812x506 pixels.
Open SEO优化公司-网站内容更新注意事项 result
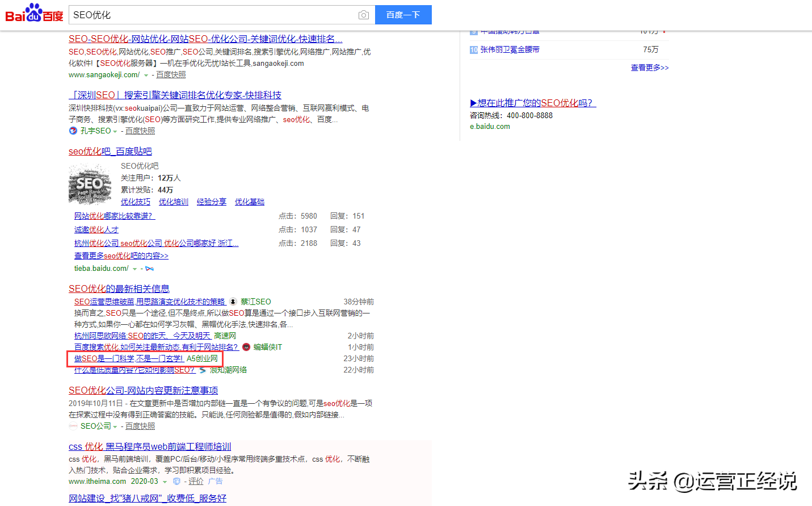tap(144, 390)
